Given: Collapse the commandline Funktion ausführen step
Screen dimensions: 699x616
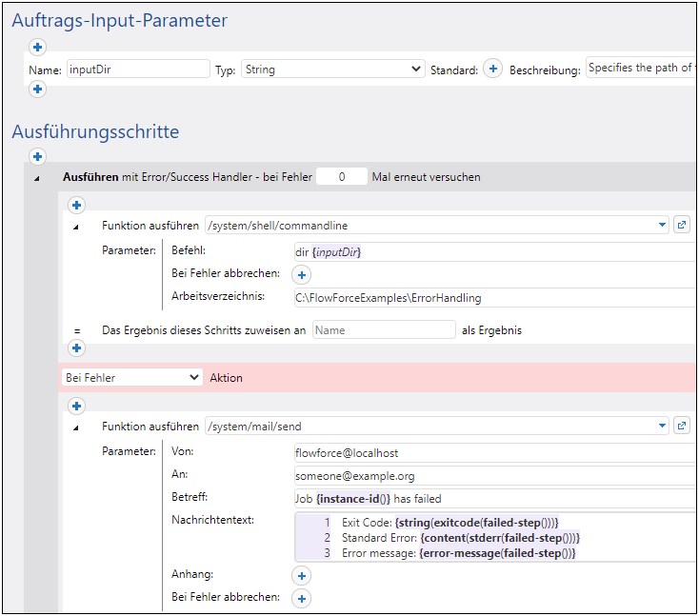Looking at the screenshot, I should coord(77,227).
